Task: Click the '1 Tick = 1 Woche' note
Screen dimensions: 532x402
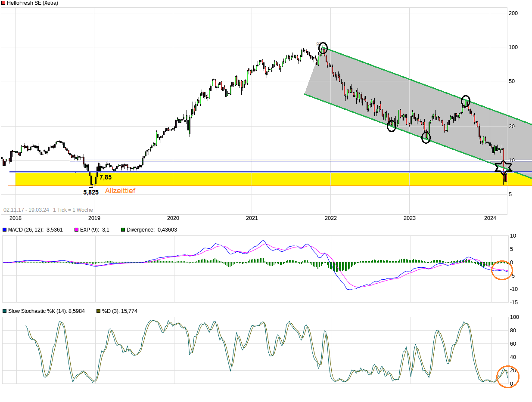Action: pyautogui.click(x=73, y=210)
